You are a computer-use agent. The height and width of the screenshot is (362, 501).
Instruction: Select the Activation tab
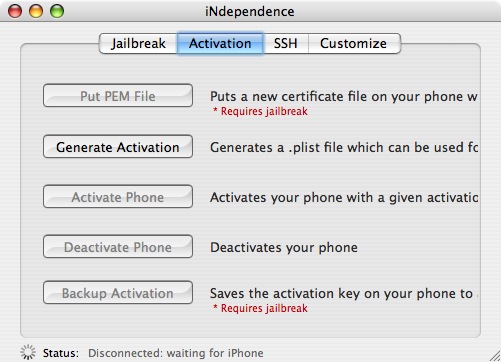point(220,43)
